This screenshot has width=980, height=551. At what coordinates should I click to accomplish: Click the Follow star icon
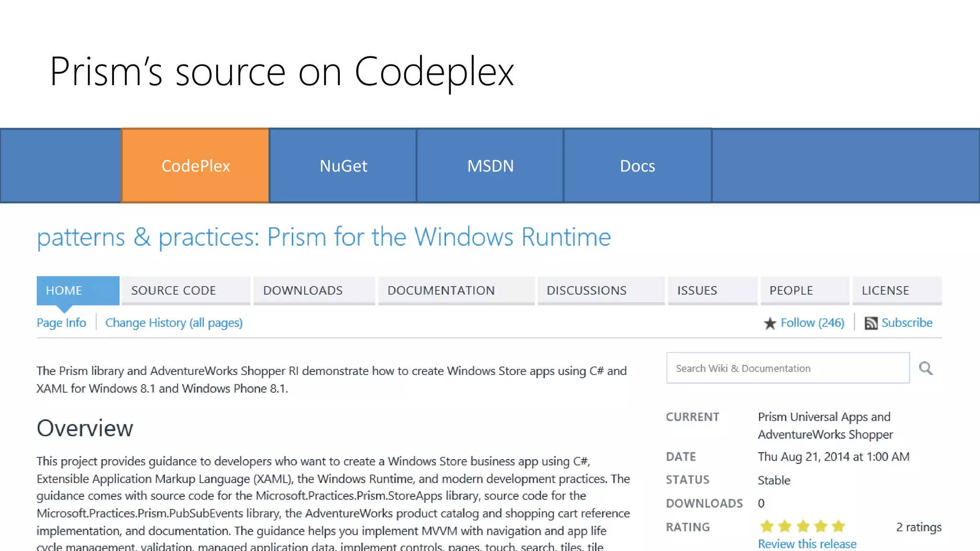click(x=770, y=324)
